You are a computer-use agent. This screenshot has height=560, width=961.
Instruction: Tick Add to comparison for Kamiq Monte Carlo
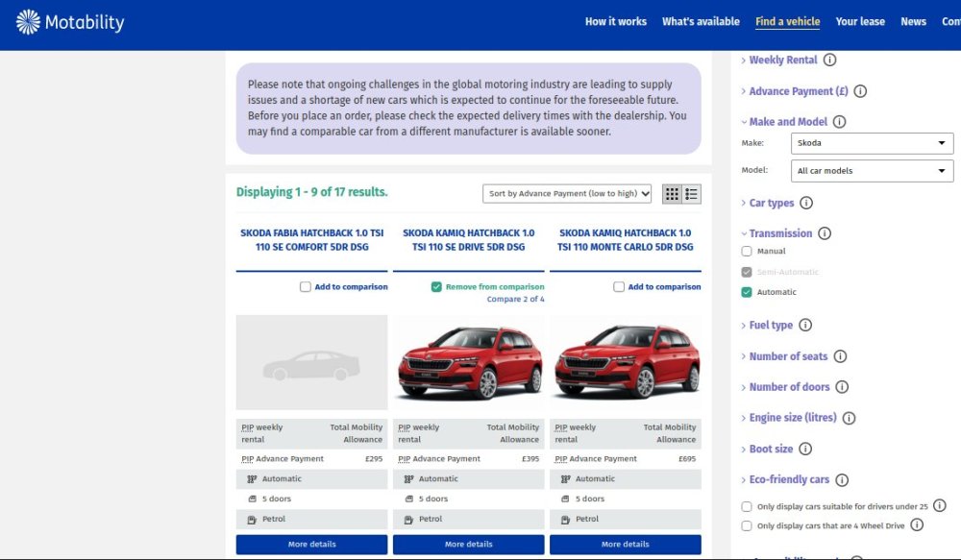619,287
